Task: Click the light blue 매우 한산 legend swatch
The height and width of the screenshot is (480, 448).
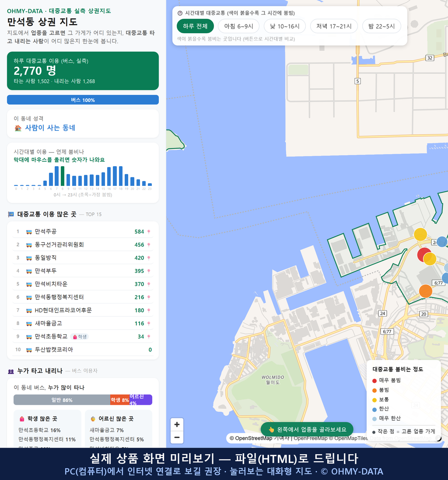Action: (374, 419)
